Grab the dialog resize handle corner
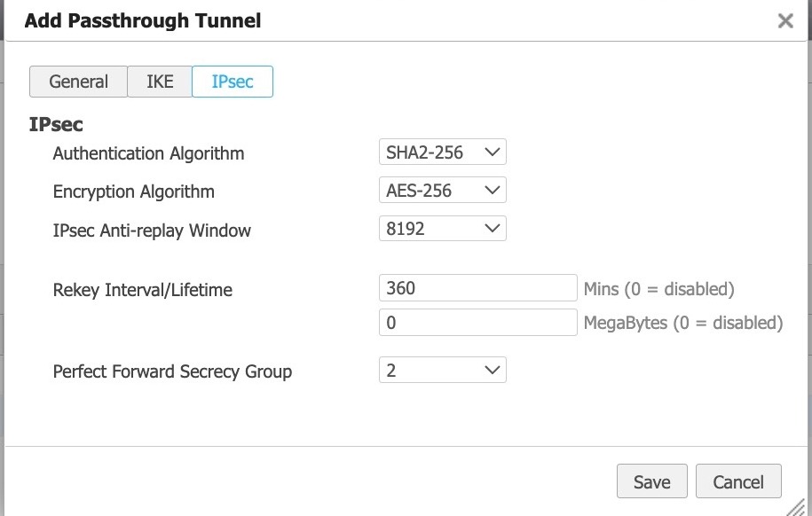The image size is (812, 516). pos(799,504)
